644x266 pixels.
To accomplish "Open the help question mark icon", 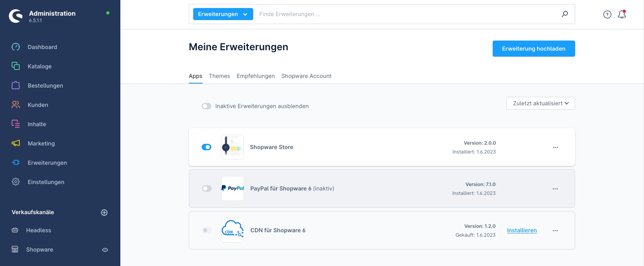I will click(607, 14).
